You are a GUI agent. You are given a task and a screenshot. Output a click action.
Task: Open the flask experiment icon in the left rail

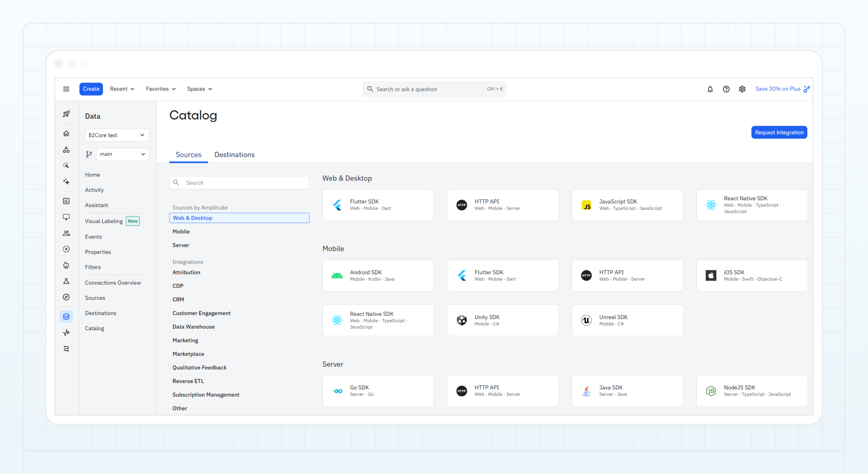pos(66,281)
